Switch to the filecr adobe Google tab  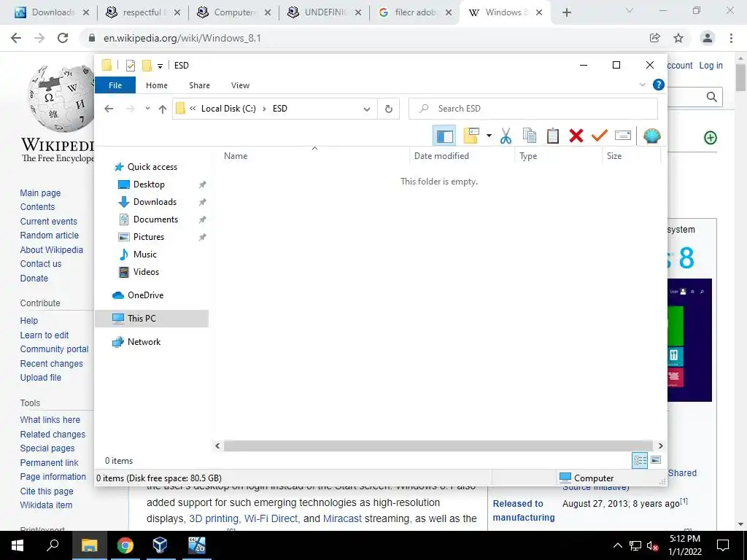tap(415, 12)
